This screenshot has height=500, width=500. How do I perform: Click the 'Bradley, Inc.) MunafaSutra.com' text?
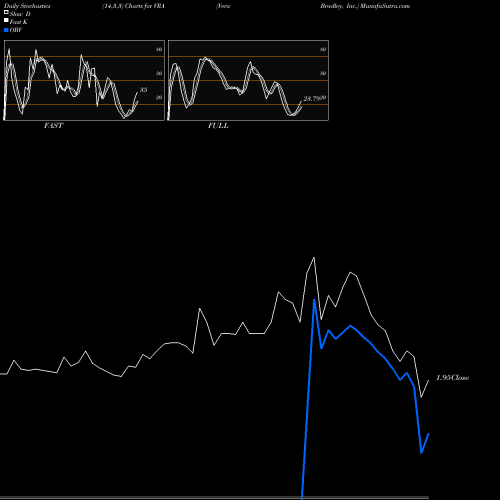(x=365, y=6)
